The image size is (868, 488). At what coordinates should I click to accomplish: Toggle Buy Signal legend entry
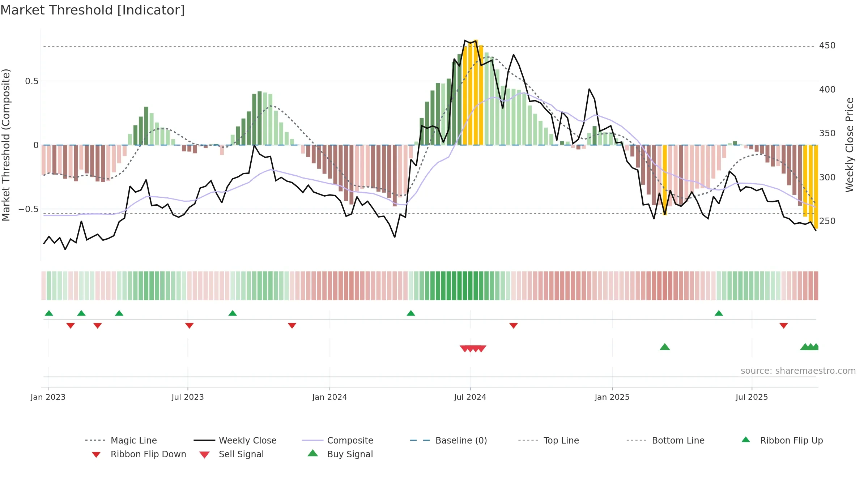pyautogui.click(x=340, y=454)
